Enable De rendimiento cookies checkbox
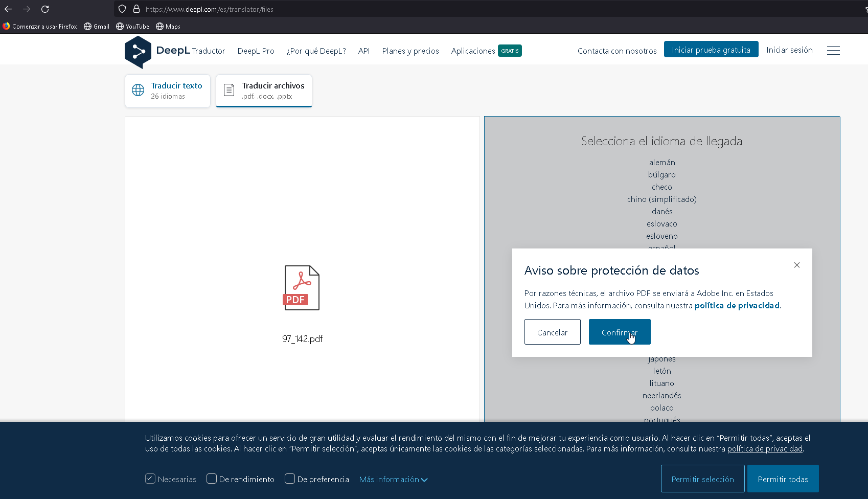Viewport: 868px width, 499px height. coord(212,479)
